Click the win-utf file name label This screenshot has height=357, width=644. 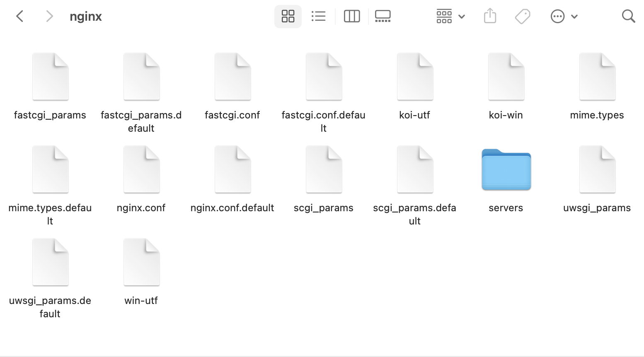tap(141, 301)
